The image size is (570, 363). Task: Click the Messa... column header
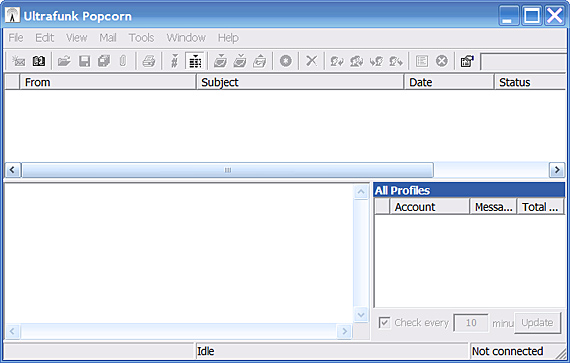point(494,207)
